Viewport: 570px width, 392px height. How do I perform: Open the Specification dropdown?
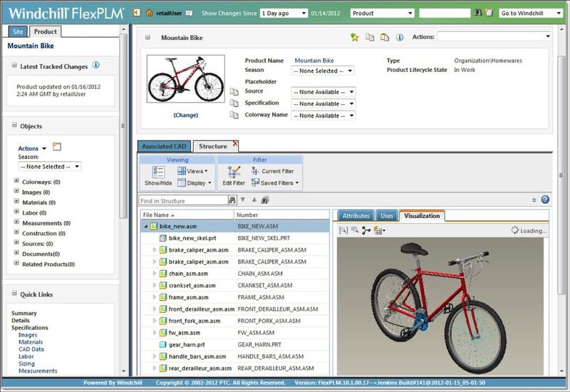tap(323, 103)
